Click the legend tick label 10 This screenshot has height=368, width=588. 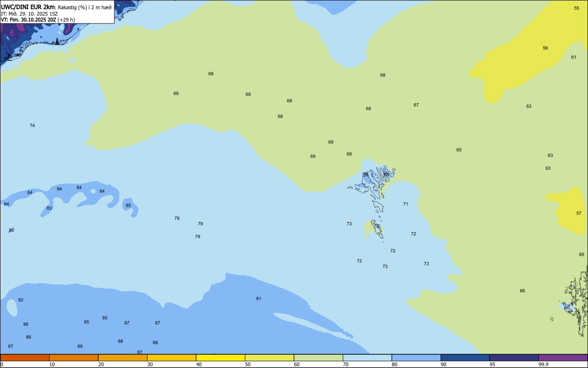pyautogui.click(x=52, y=364)
